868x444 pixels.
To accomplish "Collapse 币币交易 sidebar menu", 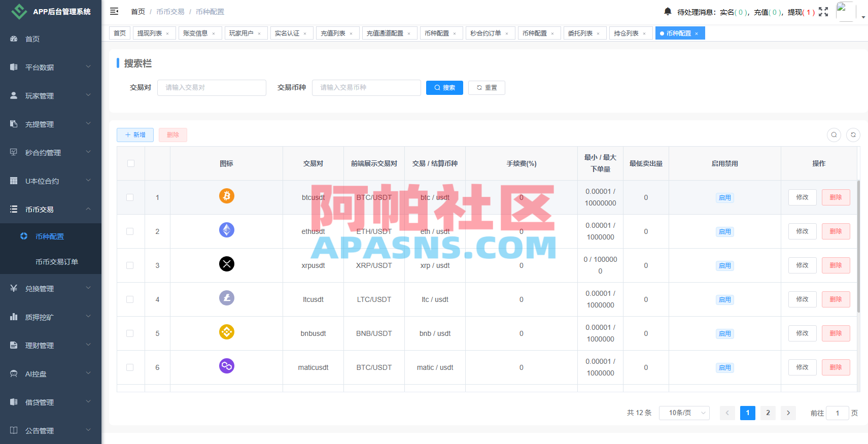I will (51, 210).
